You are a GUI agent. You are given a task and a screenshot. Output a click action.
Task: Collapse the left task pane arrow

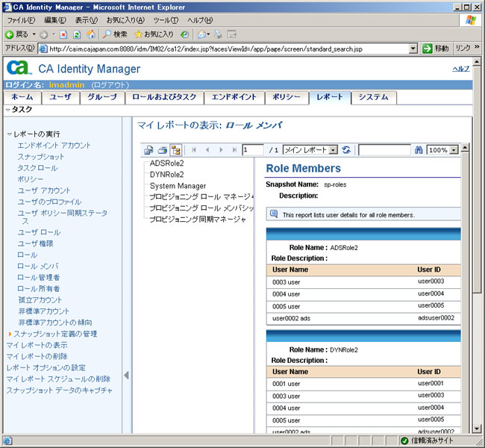(x=127, y=376)
